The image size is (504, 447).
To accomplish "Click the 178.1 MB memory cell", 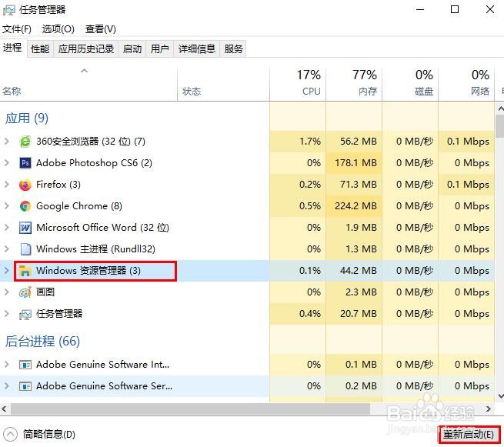I will (354, 163).
